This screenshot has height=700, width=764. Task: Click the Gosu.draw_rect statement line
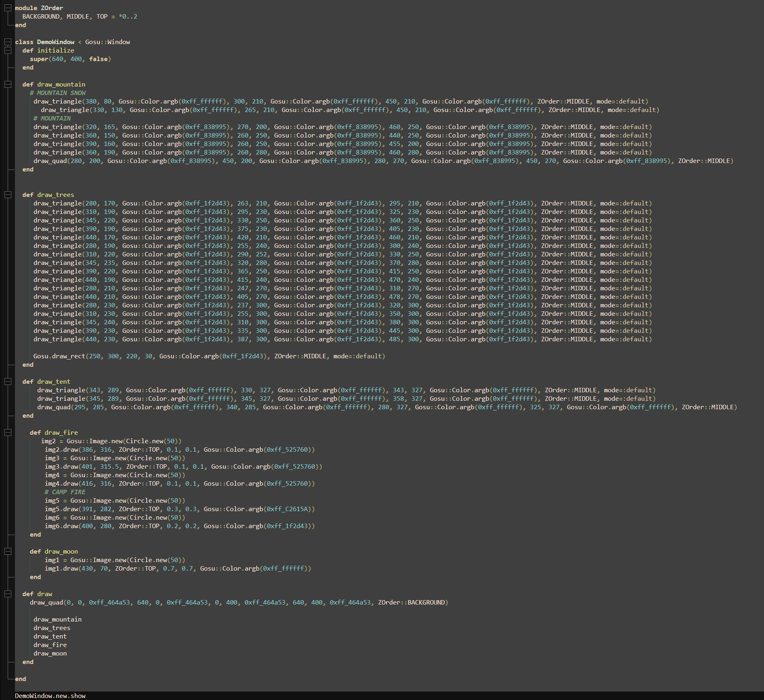[x=209, y=356]
